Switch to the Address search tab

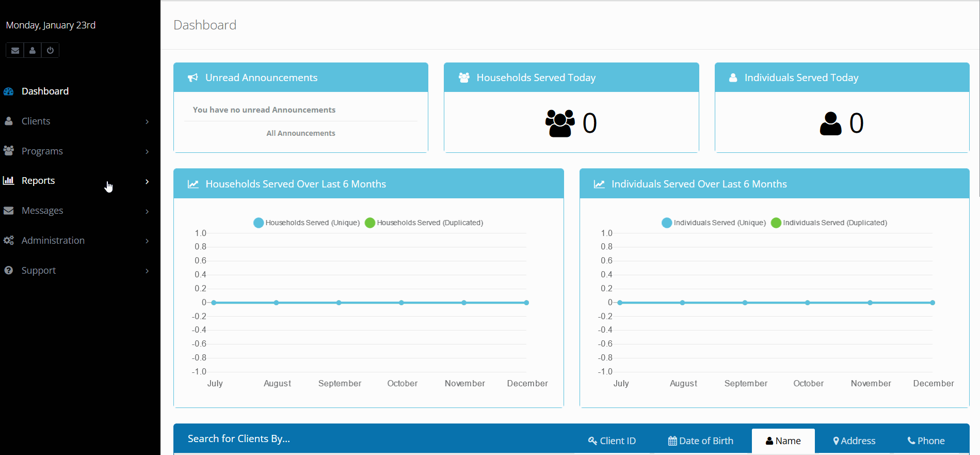pyautogui.click(x=854, y=441)
